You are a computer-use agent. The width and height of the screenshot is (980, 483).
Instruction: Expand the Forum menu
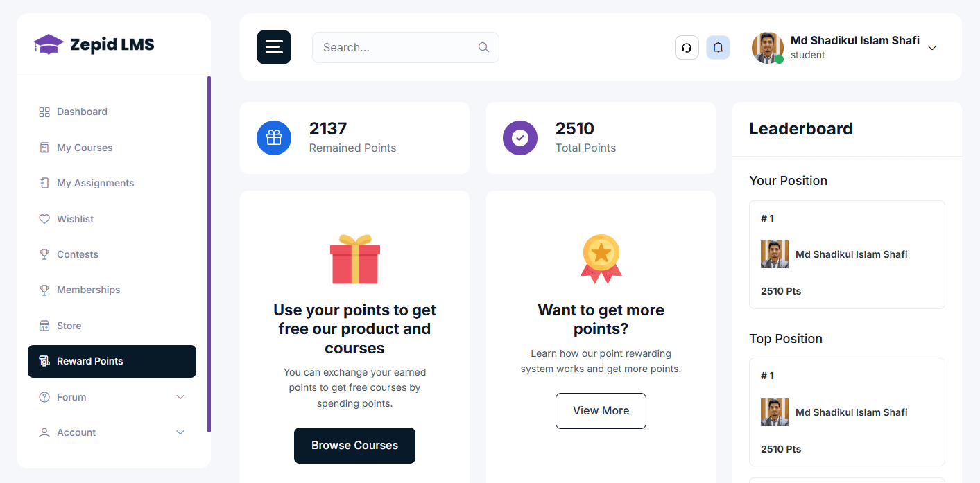(71, 397)
